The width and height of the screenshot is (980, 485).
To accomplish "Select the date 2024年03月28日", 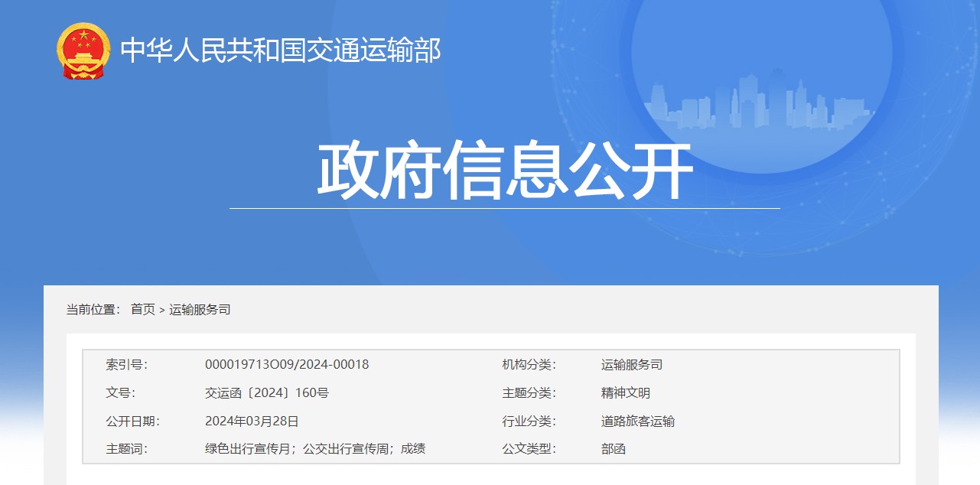I will click(x=252, y=421).
